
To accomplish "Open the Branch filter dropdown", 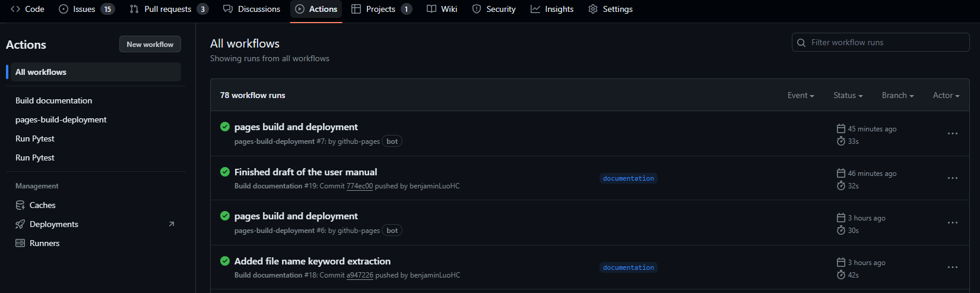I will (x=897, y=95).
